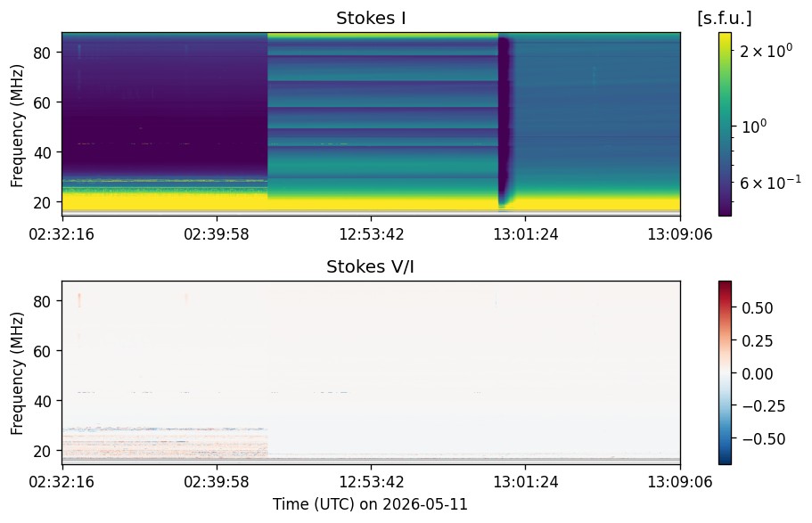
Task: Click the −0.50 label on V/I colorbar
Action: pos(764,439)
